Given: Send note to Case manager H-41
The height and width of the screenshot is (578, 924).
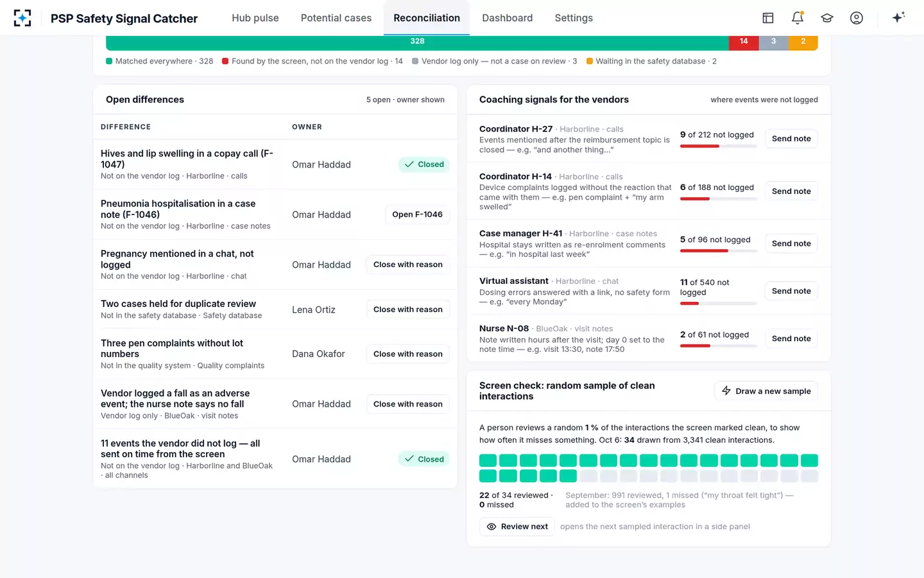Looking at the screenshot, I should [x=791, y=243].
